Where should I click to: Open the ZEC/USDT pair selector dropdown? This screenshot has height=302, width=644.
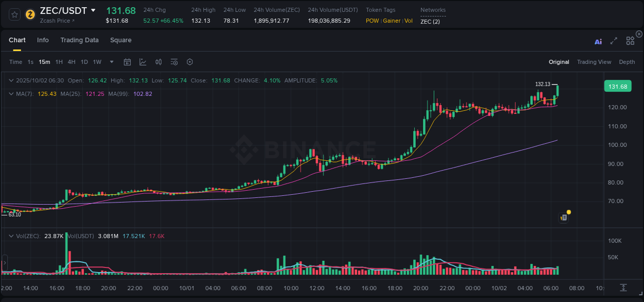point(93,10)
